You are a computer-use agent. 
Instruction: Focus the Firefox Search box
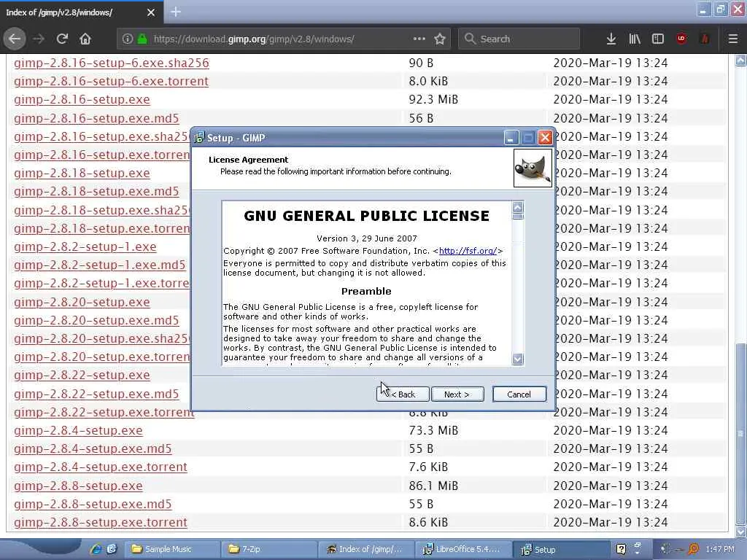(x=519, y=39)
